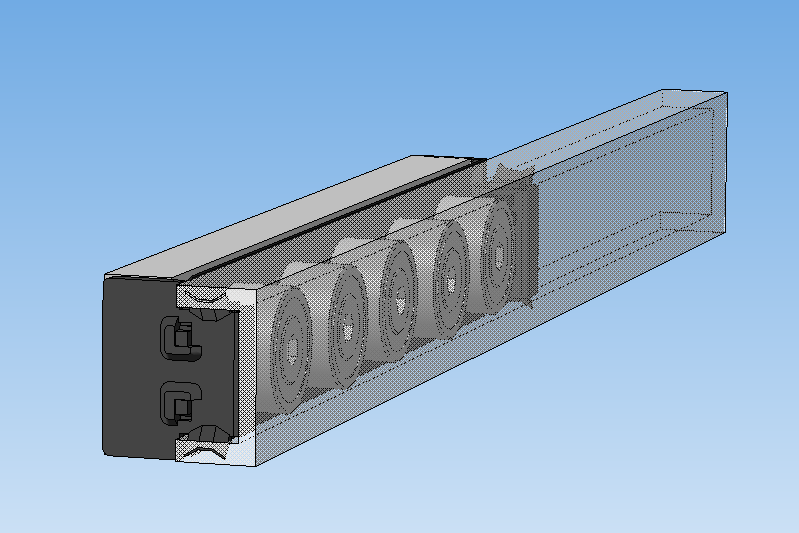The image size is (799, 533).
Task: Select the dark strip along the top edge
Action: tap(336, 219)
